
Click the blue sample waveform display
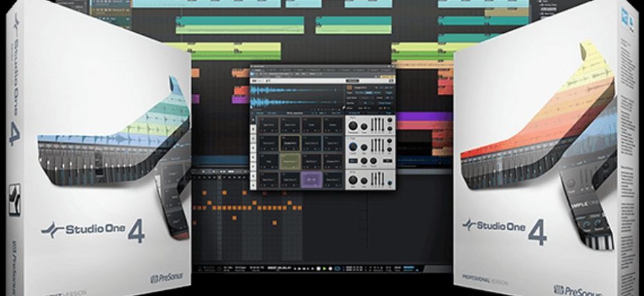point(296,95)
